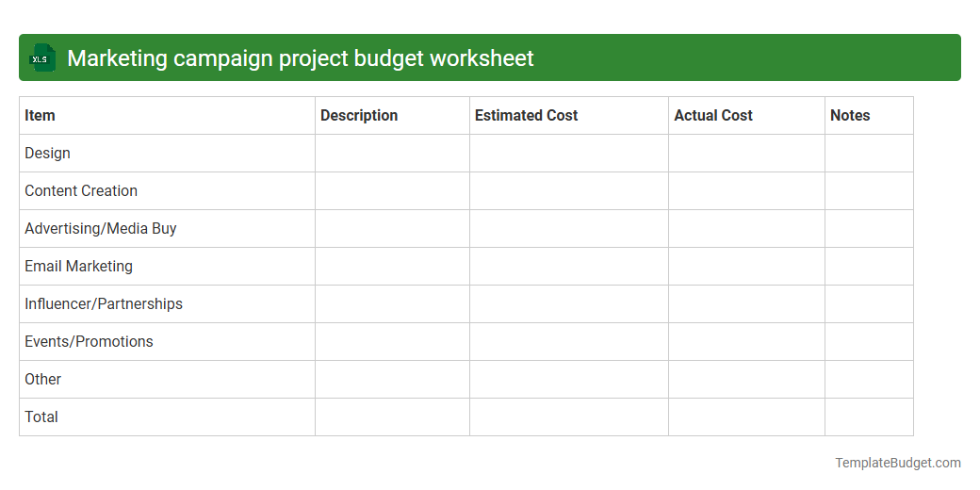Select the worksheet title text in green banner
980x490 pixels.
300,58
